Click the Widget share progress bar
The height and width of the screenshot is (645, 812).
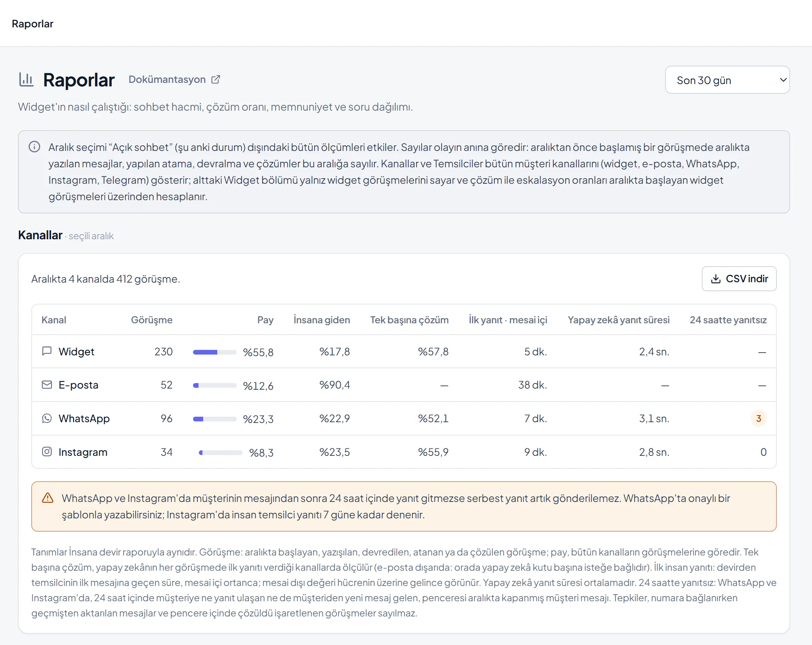click(x=215, y=352)
